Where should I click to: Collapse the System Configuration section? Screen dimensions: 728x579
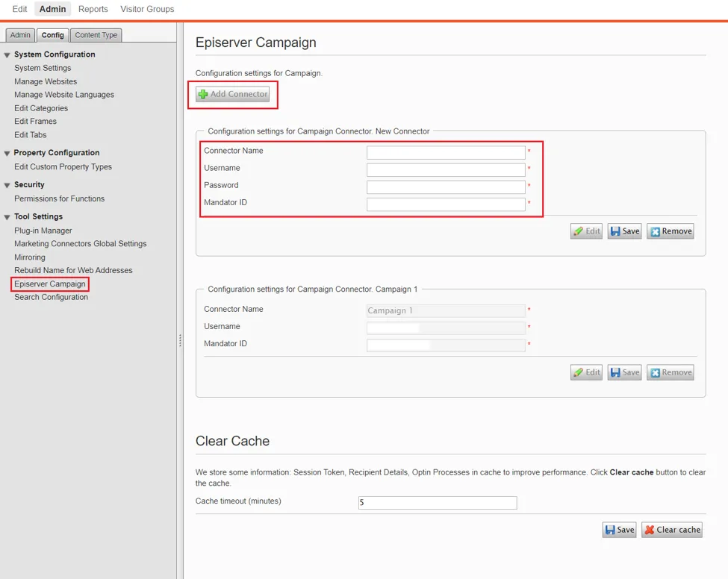(7, 54)
